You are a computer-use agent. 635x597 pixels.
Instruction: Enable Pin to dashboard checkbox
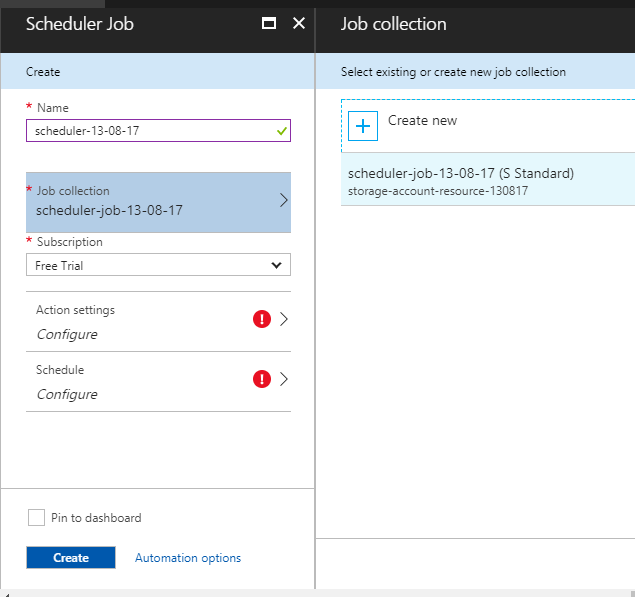(36, 517)
